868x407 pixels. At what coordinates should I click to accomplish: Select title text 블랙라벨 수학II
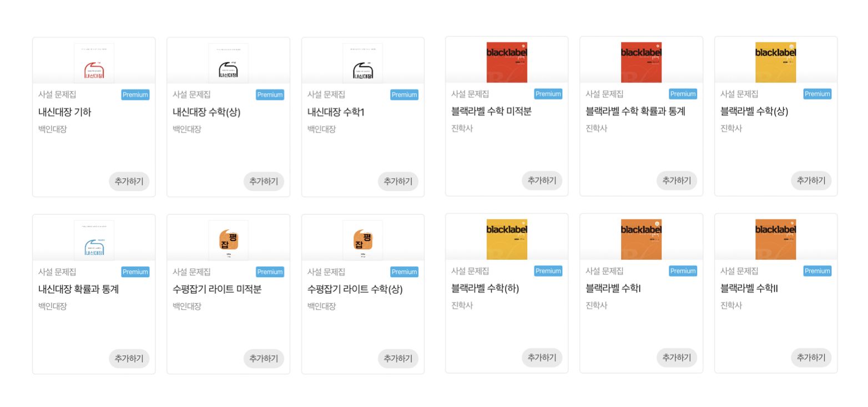749,288
